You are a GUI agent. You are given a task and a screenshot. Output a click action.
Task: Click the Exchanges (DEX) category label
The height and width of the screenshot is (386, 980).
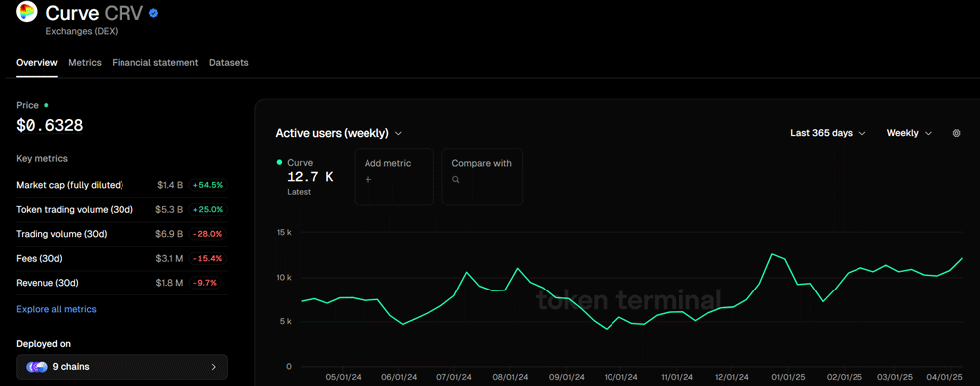82,30
